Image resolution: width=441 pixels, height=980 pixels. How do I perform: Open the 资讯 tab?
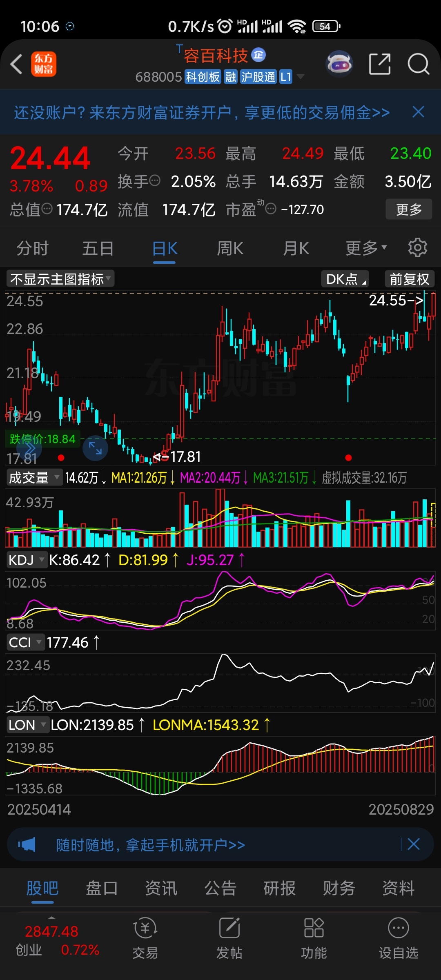[x=161, y=888]
